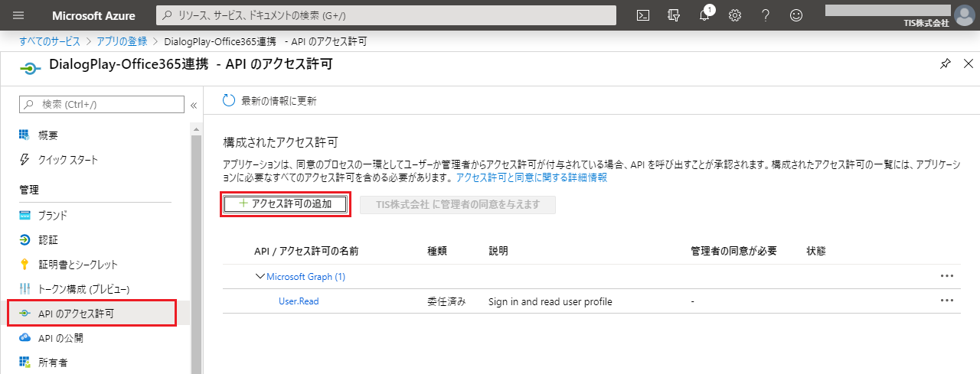Click the 認証 icon in sidebar
980x374 pixels.
click(24, 239)
